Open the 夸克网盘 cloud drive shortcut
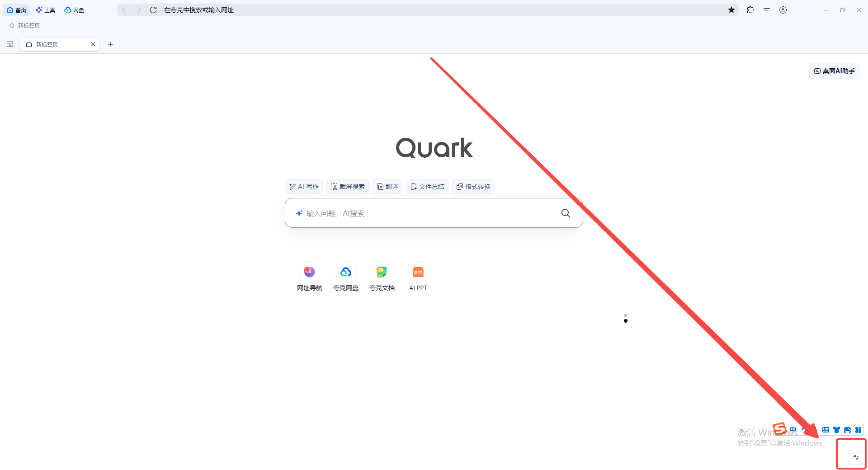Image resolution: width=868 pixels, height=470 pixels. pyautogui.click(x=346, y=277)
